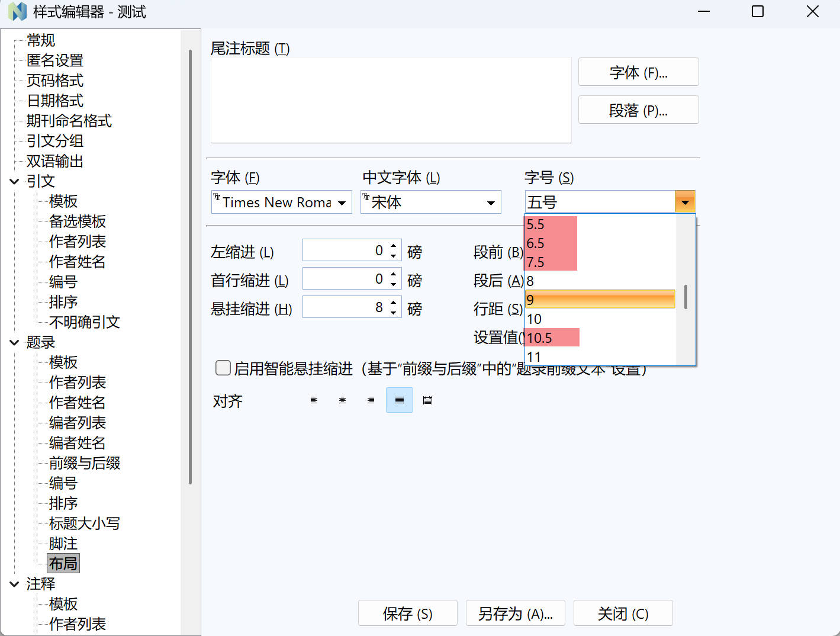This screenshot has width=840, height=636.
Task: Collapse the 注释 tree node
Action: (x=14, y=584)
